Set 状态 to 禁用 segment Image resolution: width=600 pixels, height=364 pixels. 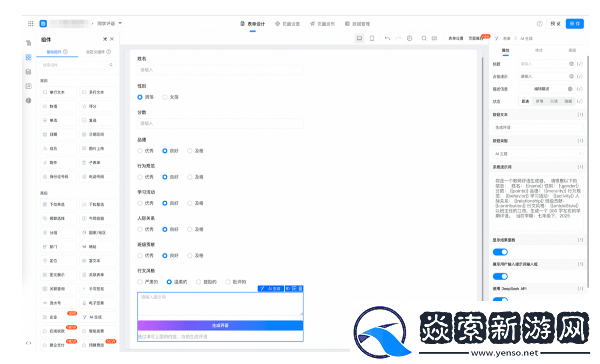click(x=539, y=101)
